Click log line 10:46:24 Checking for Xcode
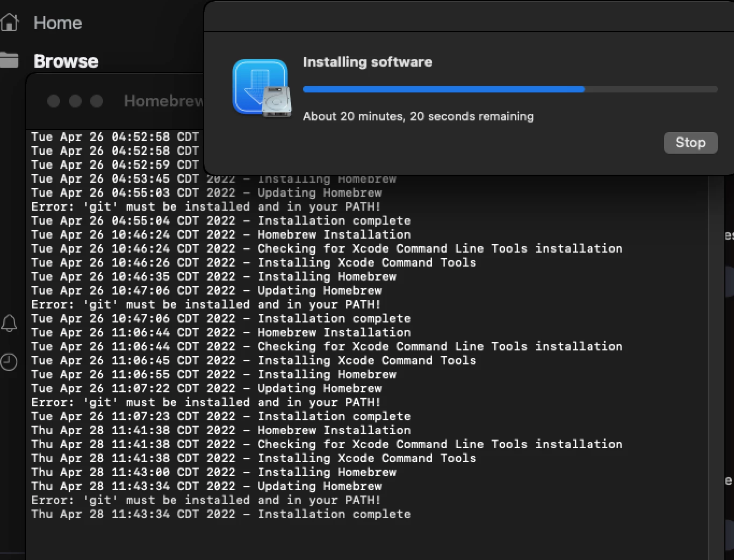 tap(327, 248)
